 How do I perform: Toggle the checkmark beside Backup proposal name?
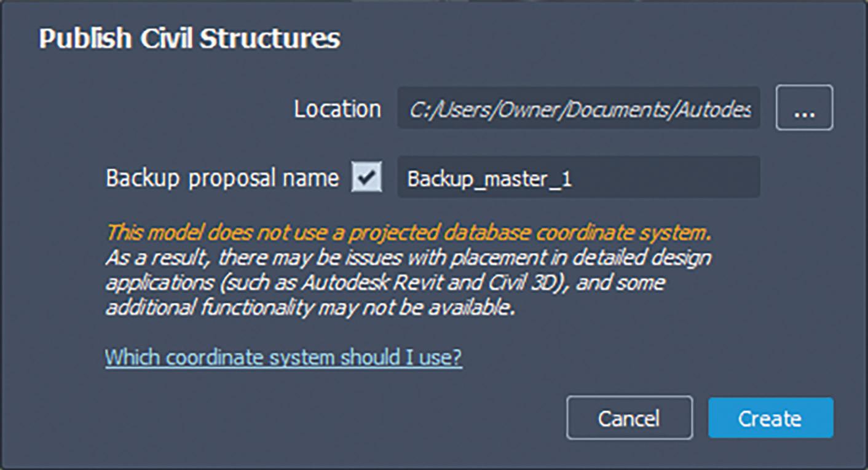[x=366, y=178]
